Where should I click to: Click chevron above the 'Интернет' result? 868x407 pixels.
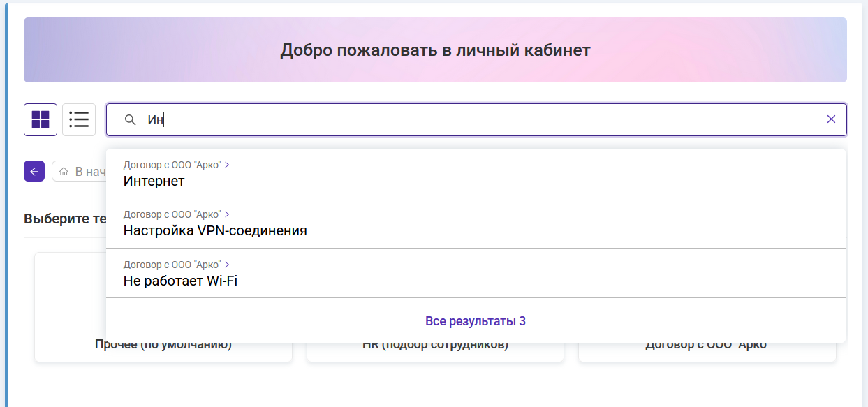228,165
